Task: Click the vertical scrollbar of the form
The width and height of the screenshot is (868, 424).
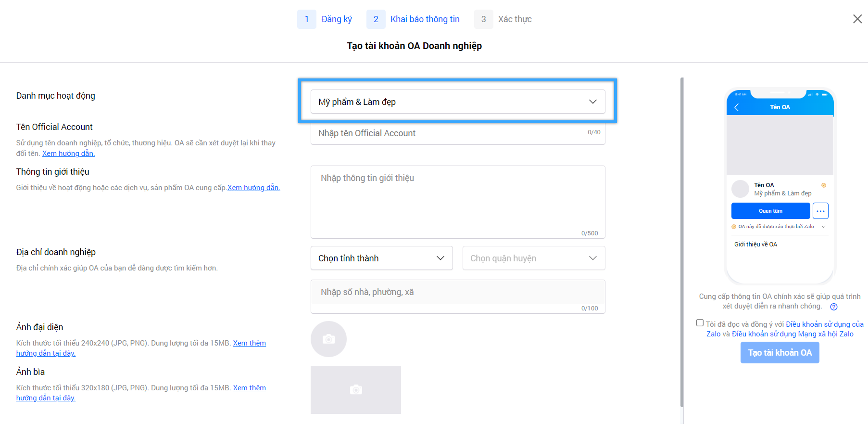Action: (681, 241)
